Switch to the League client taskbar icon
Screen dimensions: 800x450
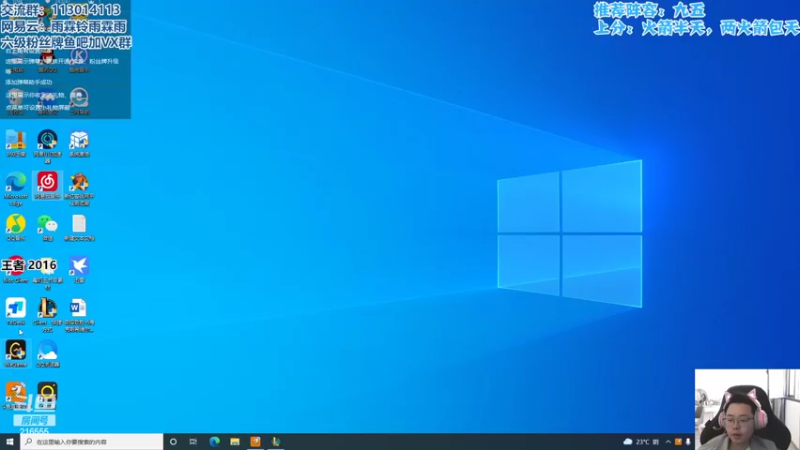(276, 442)
